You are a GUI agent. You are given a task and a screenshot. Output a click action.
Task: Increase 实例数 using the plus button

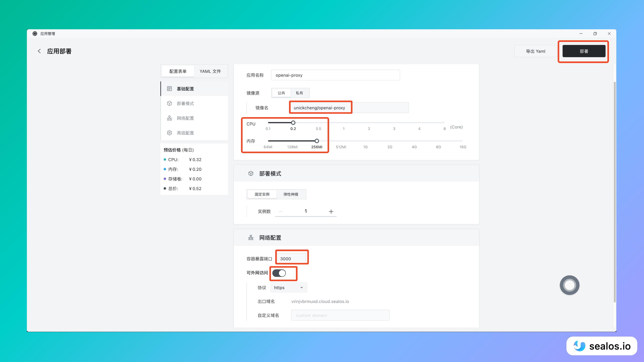click(x=331, y=211)
